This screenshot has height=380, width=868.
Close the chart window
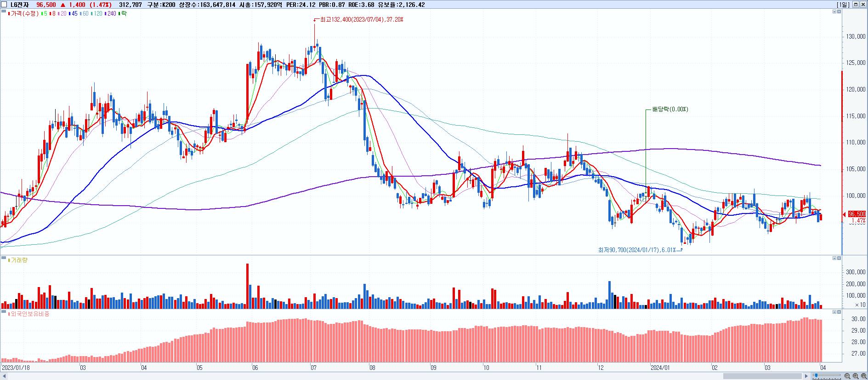tap(862, 5)
